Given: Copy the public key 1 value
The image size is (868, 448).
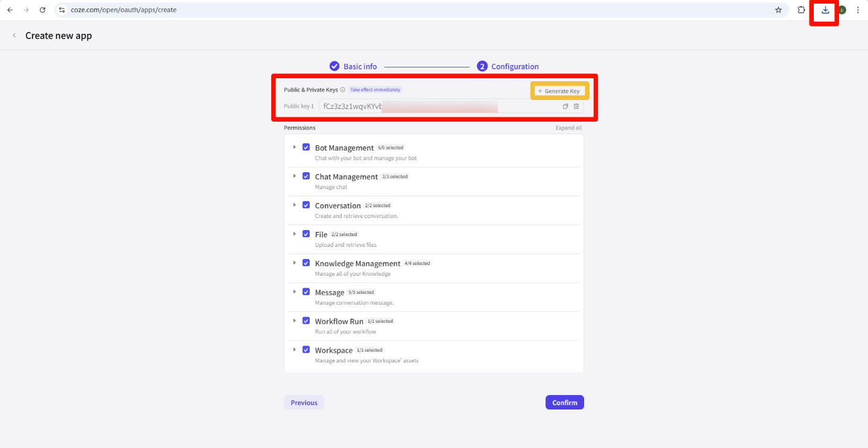Looking at the screenshot, I should pyautogui.click(x=565, y=106).
